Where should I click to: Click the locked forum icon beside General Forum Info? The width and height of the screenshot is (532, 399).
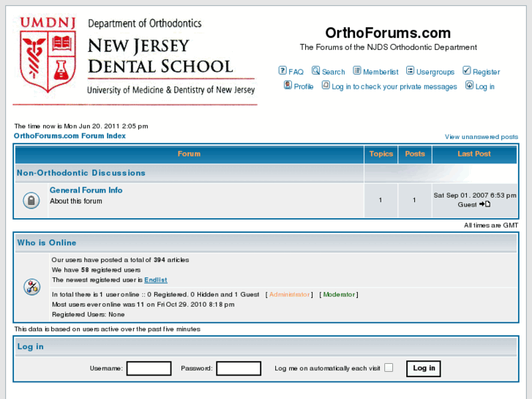coord(31,201)
